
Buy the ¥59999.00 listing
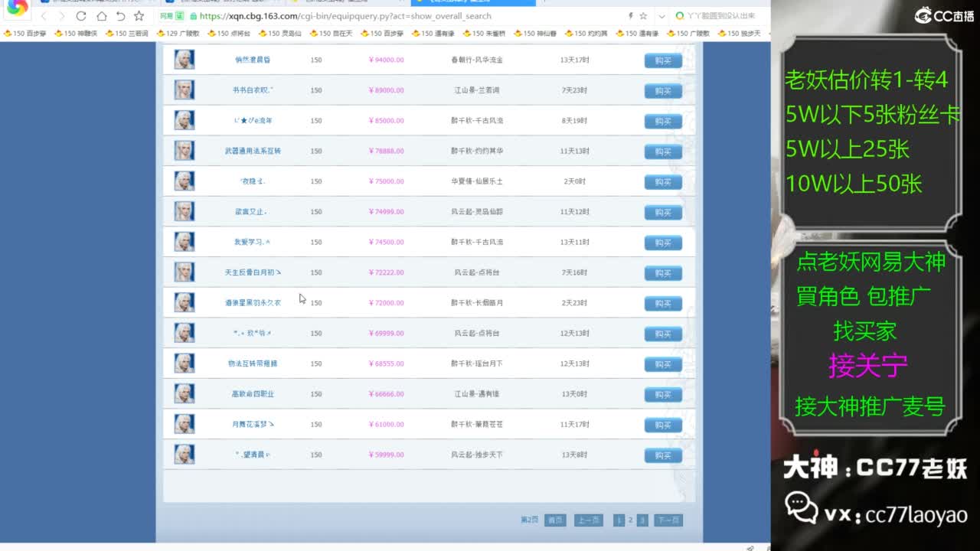(x=662, y=455)
